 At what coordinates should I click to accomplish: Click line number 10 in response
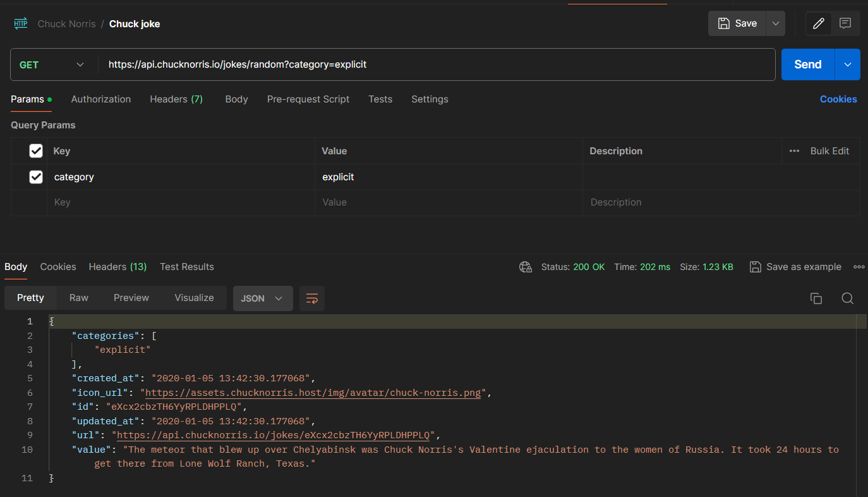(27, 450)
